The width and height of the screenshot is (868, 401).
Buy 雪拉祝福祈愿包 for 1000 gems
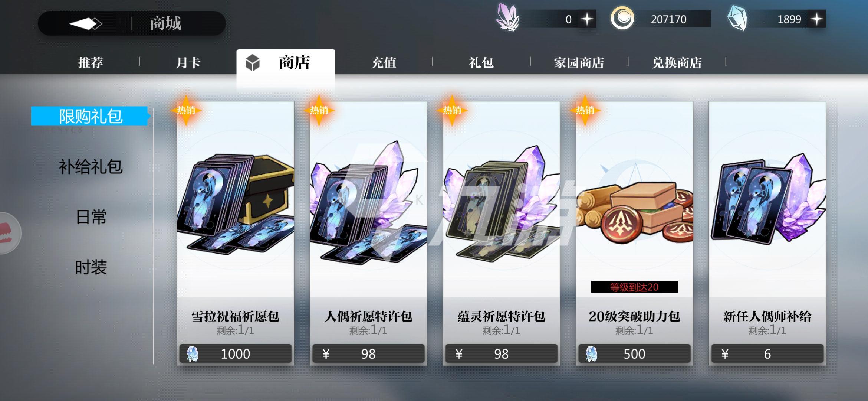(236, 353)
